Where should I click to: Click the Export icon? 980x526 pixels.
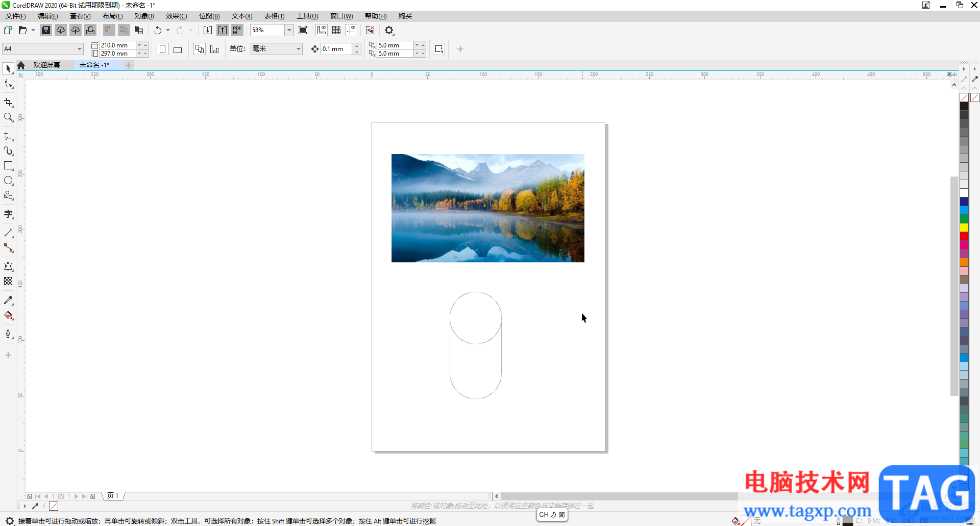tap(223, 30)
